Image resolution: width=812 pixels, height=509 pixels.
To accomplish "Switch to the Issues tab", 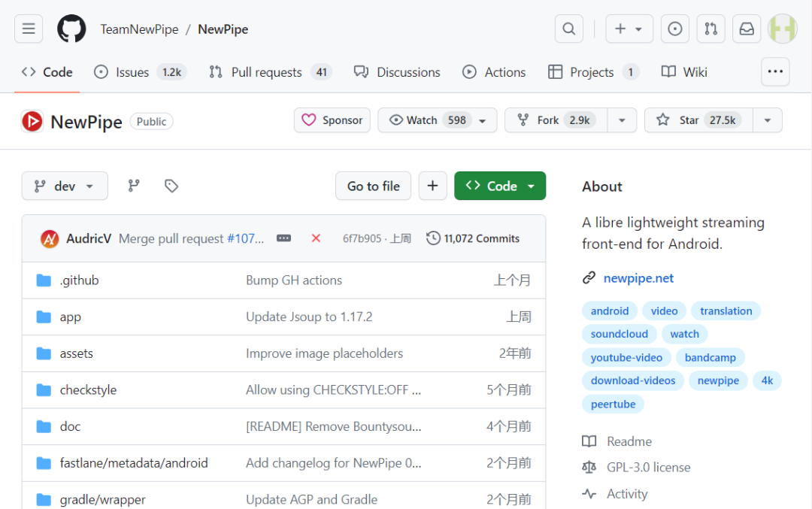I will tap(140, 72).
